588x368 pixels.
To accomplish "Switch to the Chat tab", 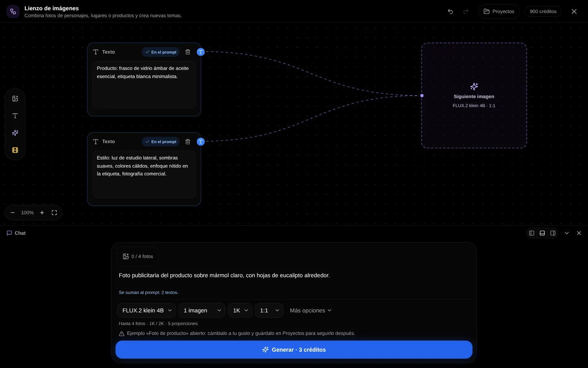I will coord(16,233).
